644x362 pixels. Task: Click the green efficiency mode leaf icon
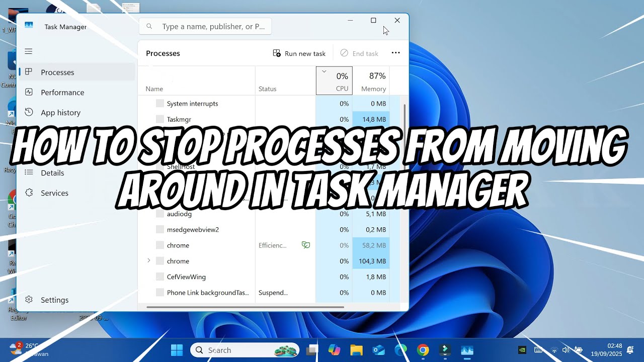pos(305,245)
